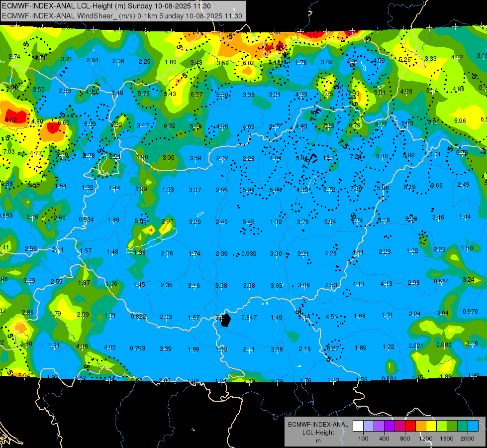
Task: Click the white 100 m legend swatch
Action: (358, 426)
